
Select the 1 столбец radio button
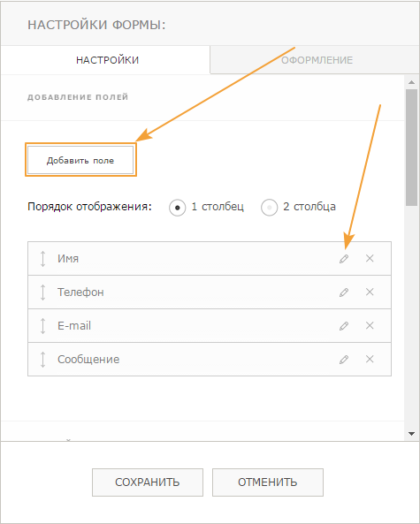pos(177,208)
